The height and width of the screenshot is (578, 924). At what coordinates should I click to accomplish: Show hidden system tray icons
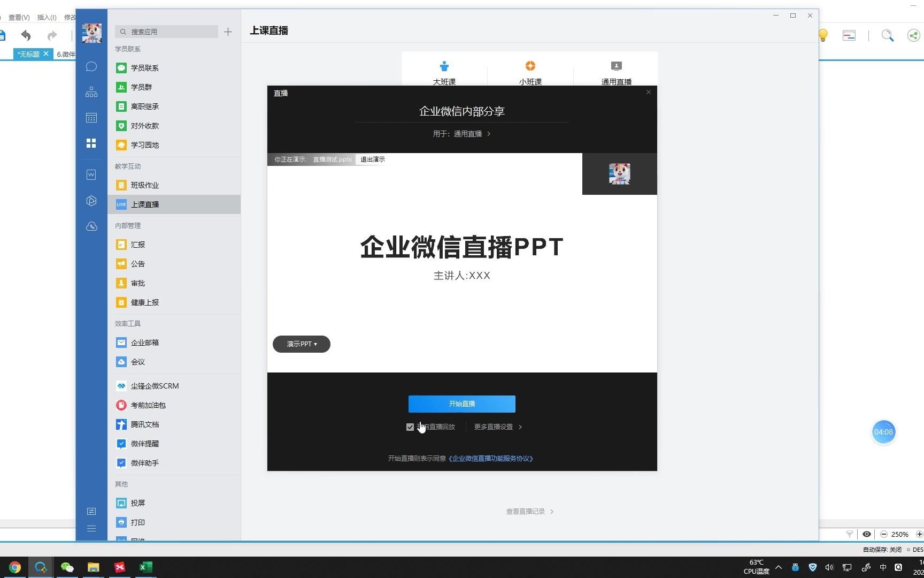pos(779,567)
